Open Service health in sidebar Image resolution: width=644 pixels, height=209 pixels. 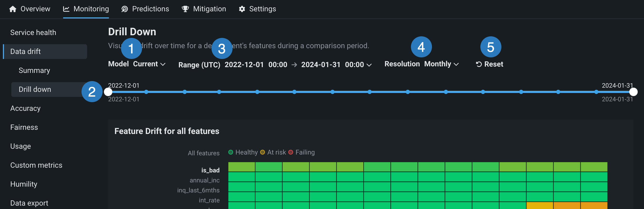pyautogui.click(x=33, y=33)
